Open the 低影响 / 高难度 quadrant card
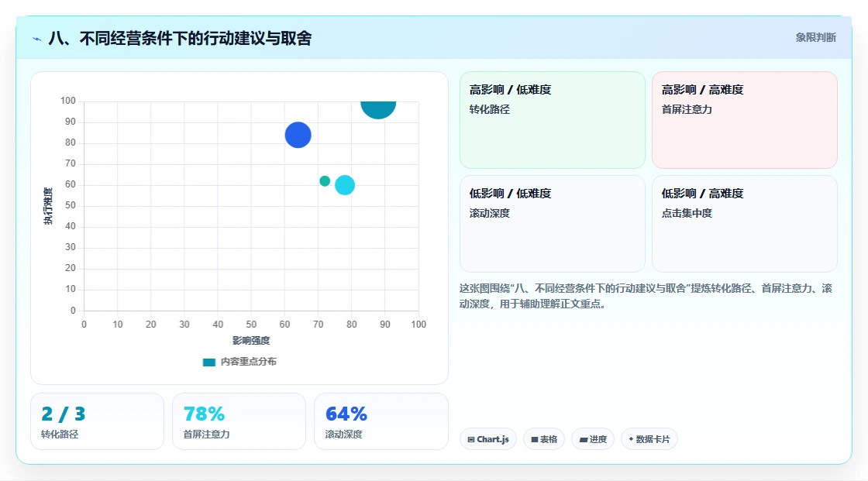 (x=745, y=224)
